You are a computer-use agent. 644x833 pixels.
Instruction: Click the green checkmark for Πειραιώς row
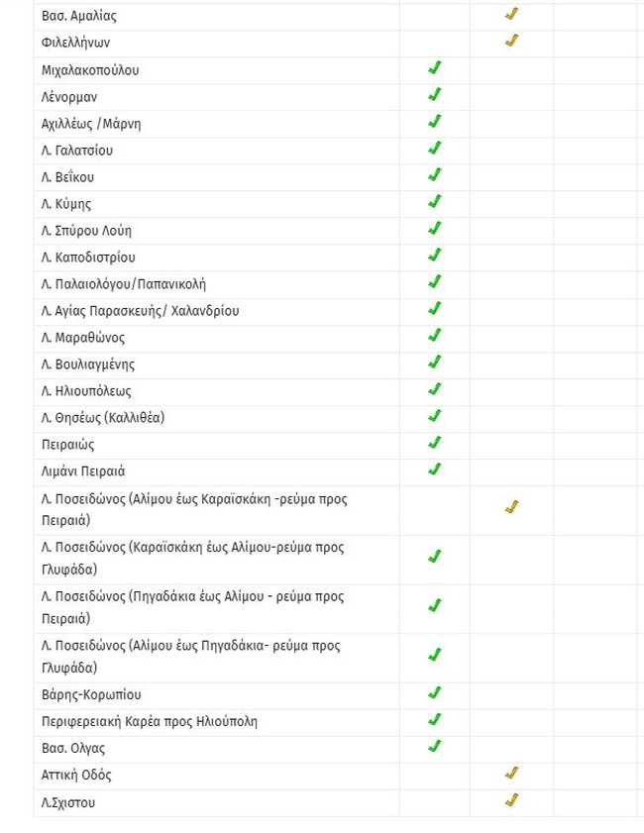pyautogui.click(x=434, y=443)
